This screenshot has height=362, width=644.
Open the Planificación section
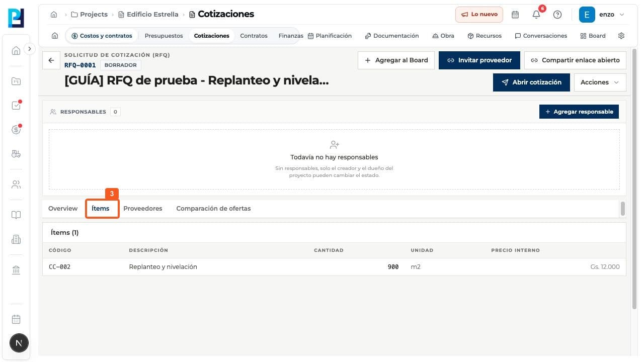tap(330, 36)
